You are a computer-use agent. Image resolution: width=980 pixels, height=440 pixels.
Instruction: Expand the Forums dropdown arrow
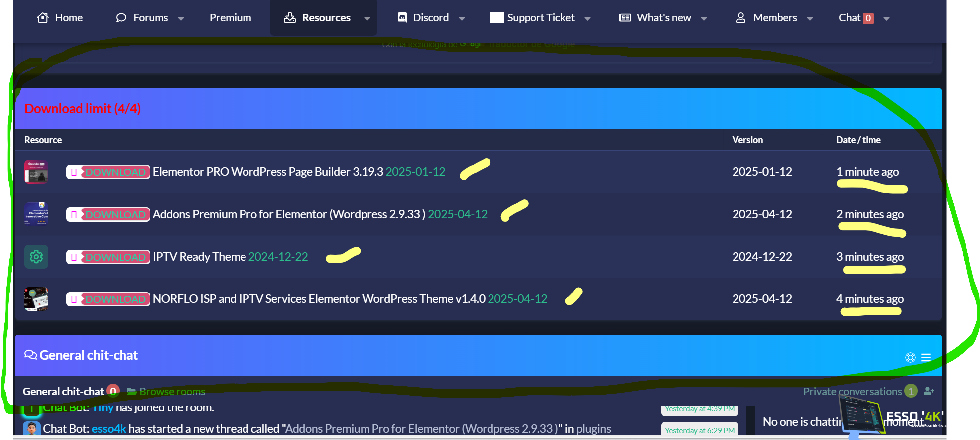[181, 19]
